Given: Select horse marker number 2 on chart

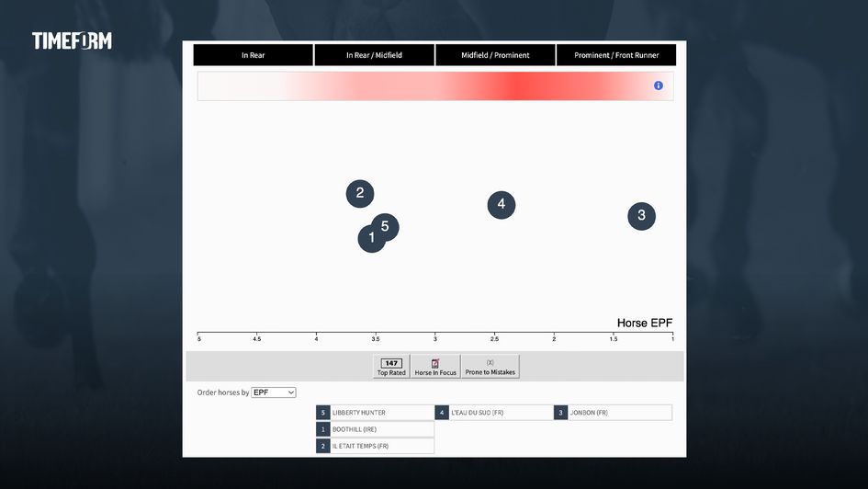Looking at the screenshot, I should [x=360, y=193].
